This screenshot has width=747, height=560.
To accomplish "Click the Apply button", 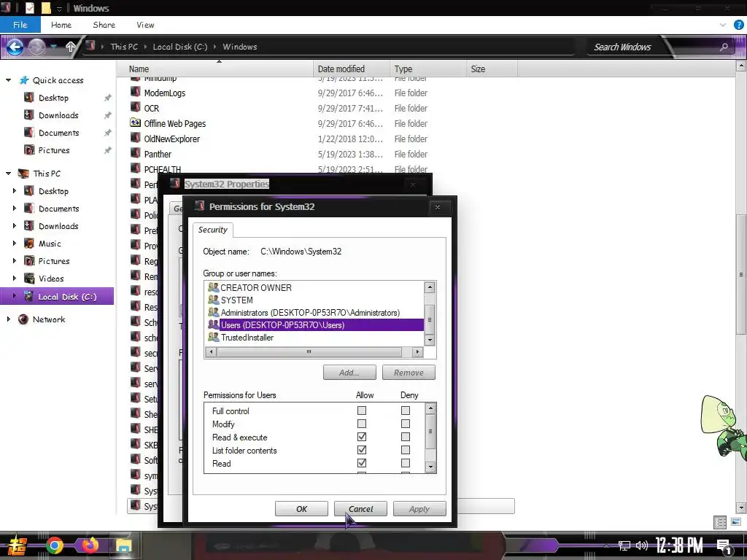I will pyautogui.click(x=419, y=508).
